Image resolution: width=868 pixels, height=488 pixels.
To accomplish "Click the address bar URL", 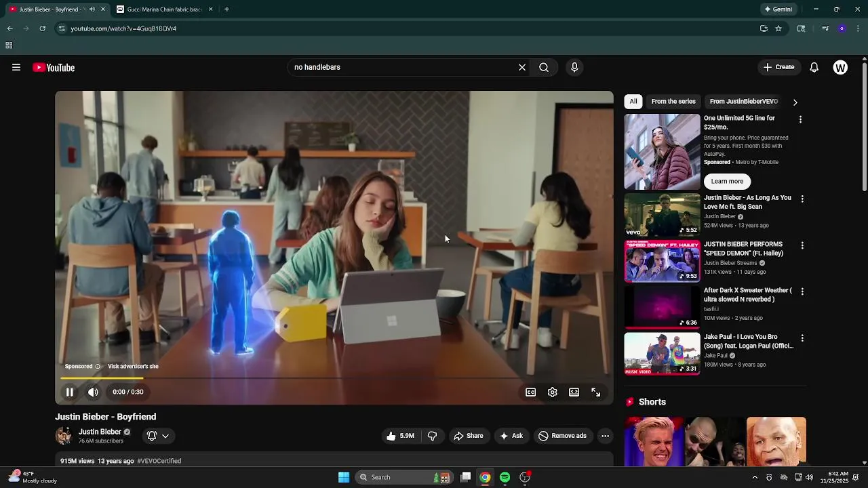I will click(123, 28).
